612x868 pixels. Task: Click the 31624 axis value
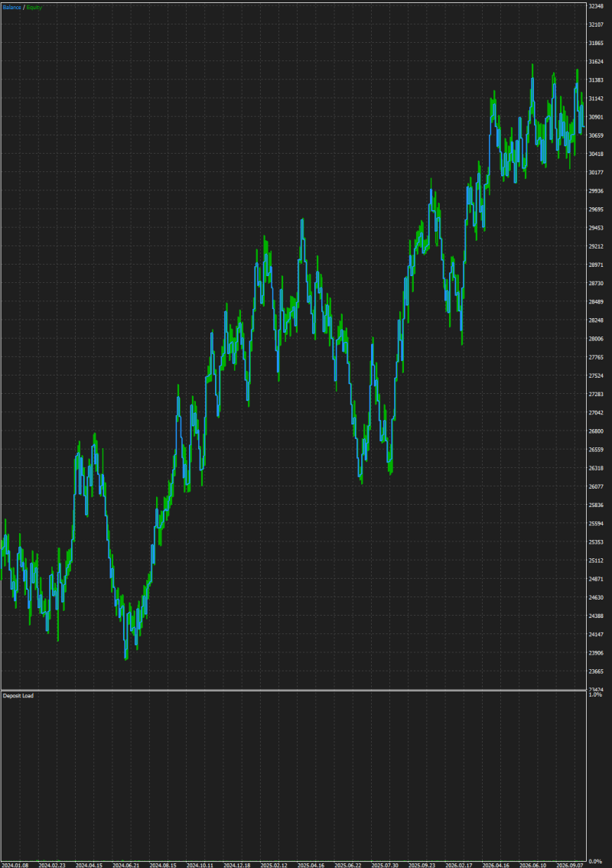click(x=596, y=61)
